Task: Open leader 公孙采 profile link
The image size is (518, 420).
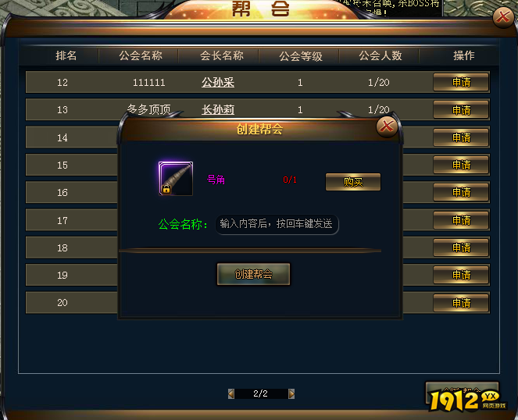Action: click(x=218, y=82)
